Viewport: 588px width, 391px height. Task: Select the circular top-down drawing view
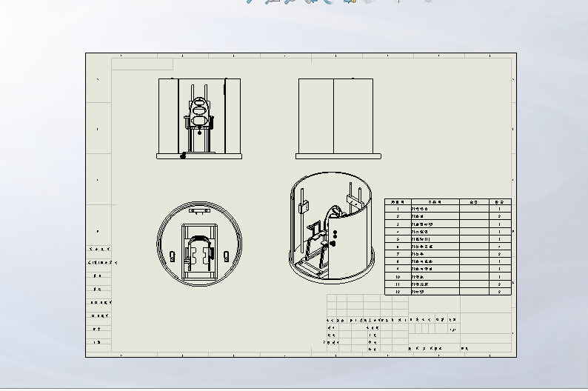click(x=199, y=244)
